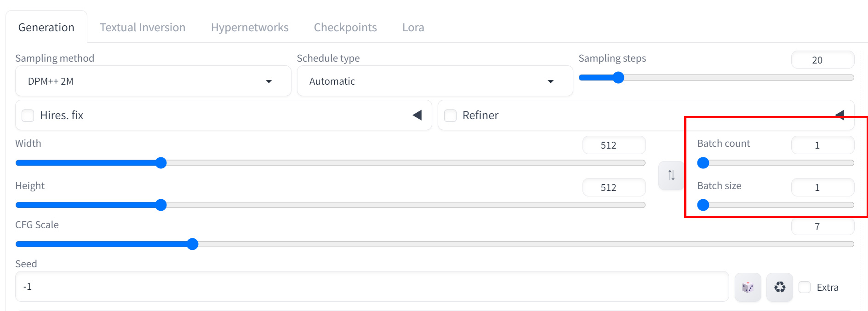Click the recycle icon to reuse seed
868x311 pixels.
tap(780, 288)
